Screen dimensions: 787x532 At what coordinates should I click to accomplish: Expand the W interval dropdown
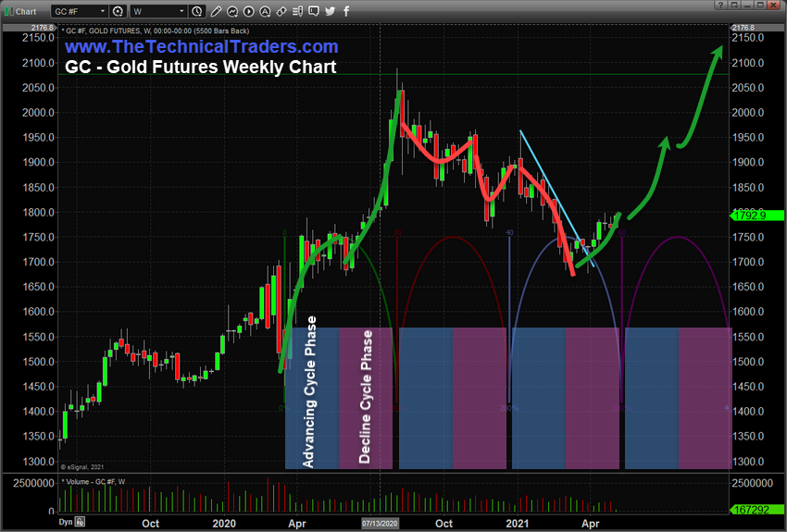[159, 11]
